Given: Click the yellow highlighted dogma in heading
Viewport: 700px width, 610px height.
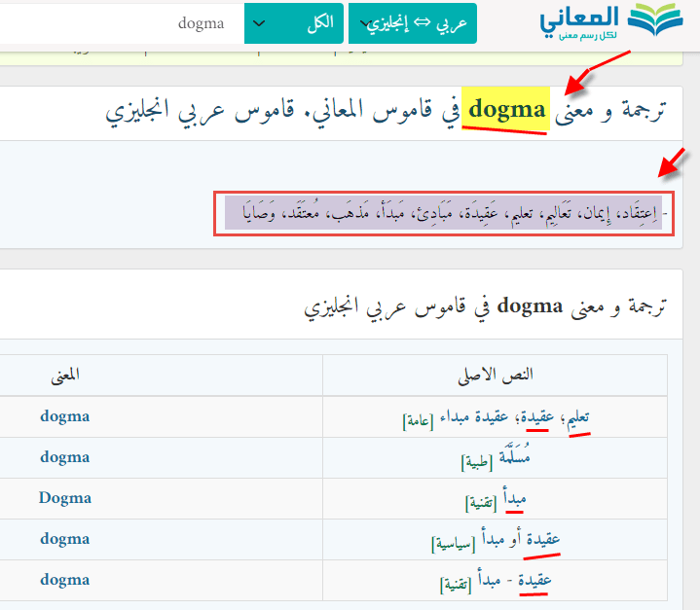Looking at the screenshot, I should [x=506, y=109].
